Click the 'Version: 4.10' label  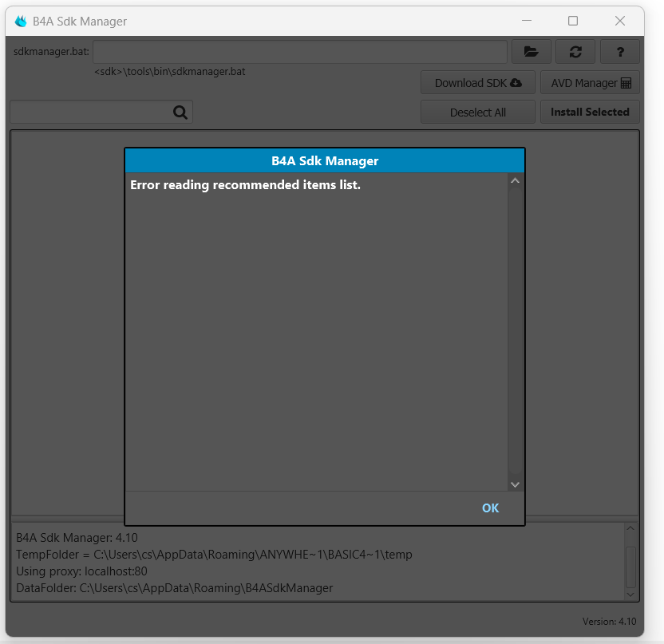click(609, 621)
